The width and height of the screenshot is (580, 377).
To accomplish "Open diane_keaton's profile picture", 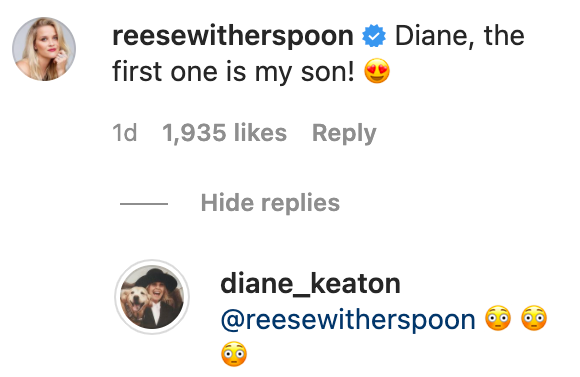I will click(152, 297).
